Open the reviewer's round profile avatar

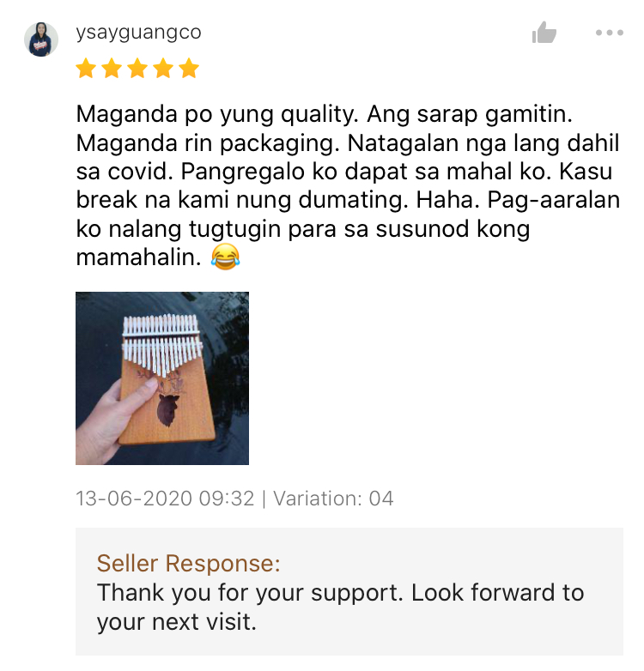pos(41,39)
